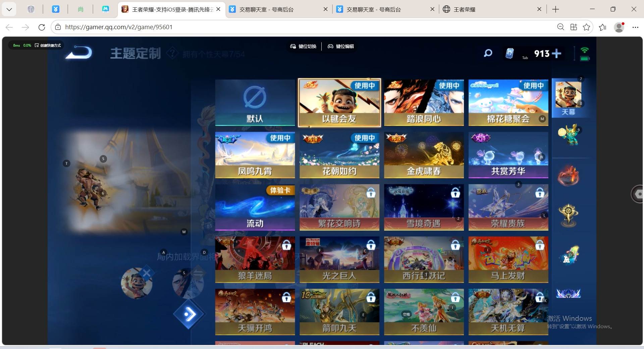Image resolution: width=644 pixels, height=349 pixels.
Task: Click the blue ticket currency icon
Action: tap(509, 53)
